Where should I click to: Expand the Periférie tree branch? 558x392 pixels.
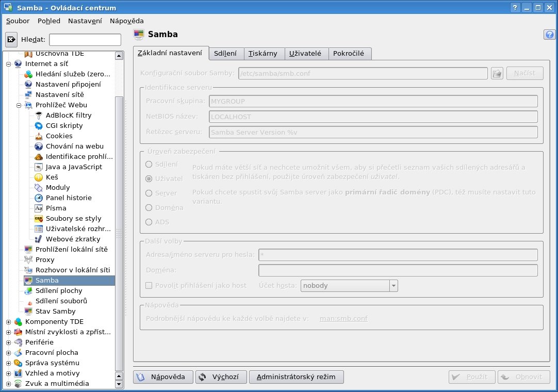pos(9,343)
